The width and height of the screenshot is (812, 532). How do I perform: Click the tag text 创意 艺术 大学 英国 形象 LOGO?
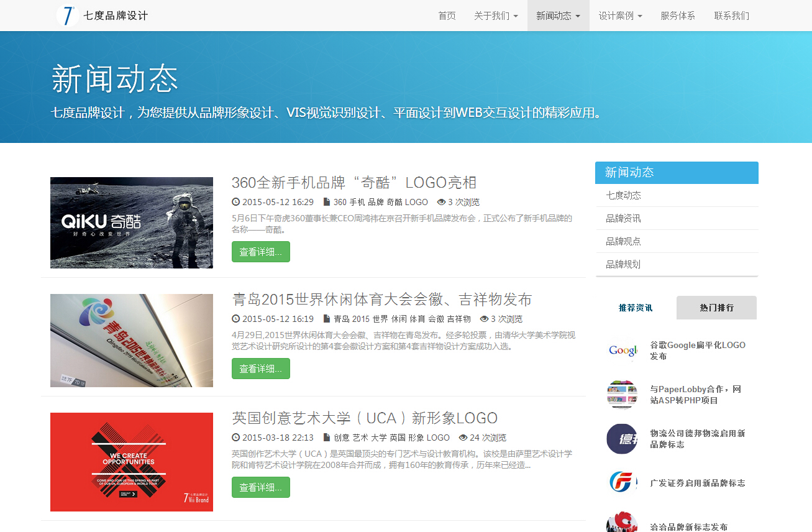[x=392, y=438]
